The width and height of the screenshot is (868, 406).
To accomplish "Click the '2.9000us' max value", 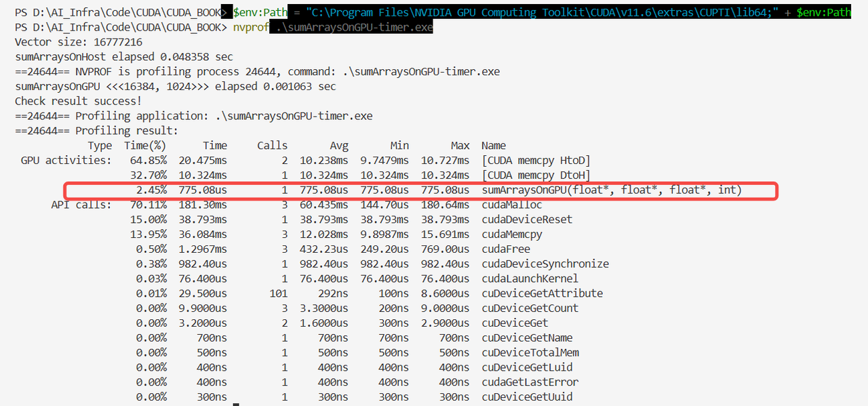I will (445, 323).
